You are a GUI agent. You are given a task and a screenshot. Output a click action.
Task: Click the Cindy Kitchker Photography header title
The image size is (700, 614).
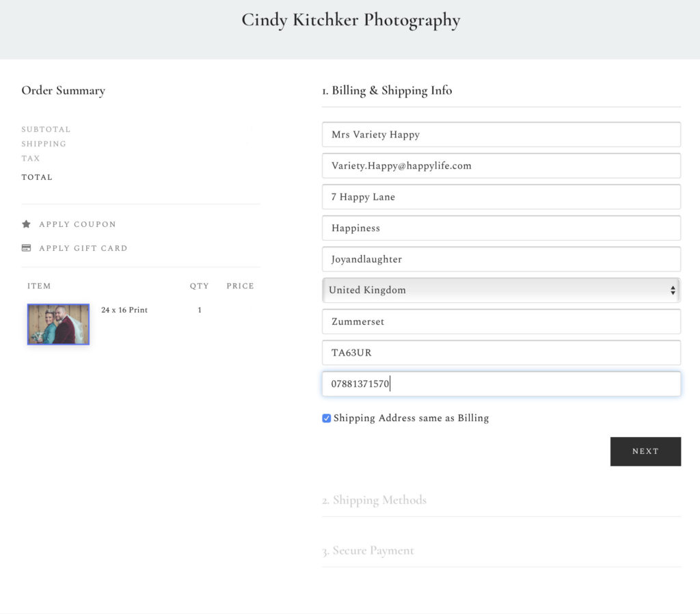tap(351, 21)
